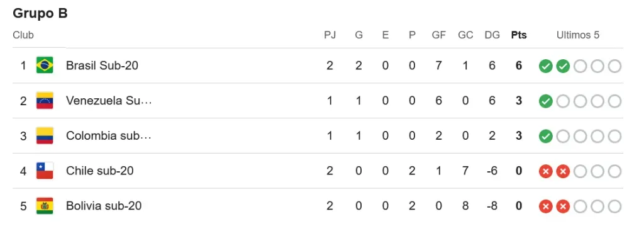Open the Bolivia sub-20 team link
Image resolution: width=644 pixels, height=238 pixels.
point(104,205)
